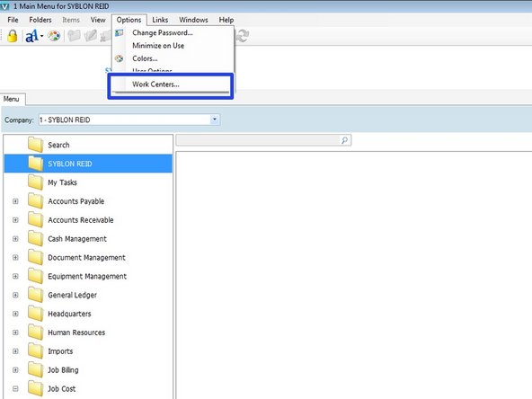Viewport: 532px width, 399px height.
Task: Select Work Centers menu entry
Action: 155,84
